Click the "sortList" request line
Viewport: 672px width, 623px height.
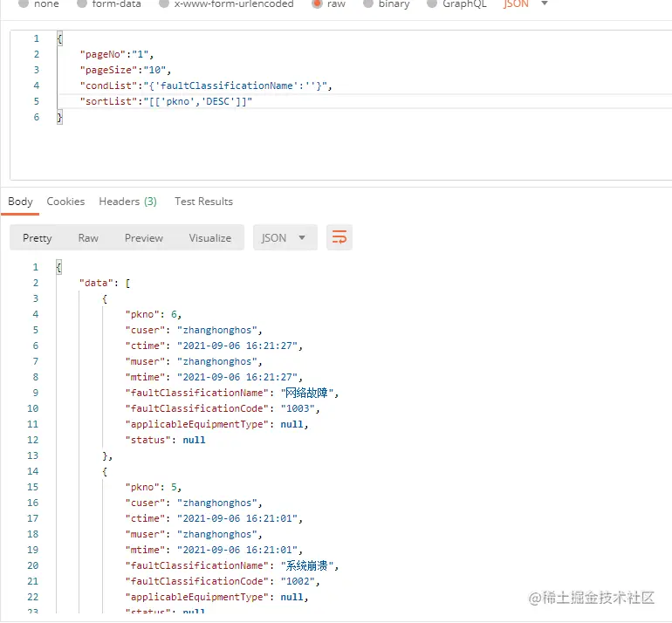coord(166,101)
